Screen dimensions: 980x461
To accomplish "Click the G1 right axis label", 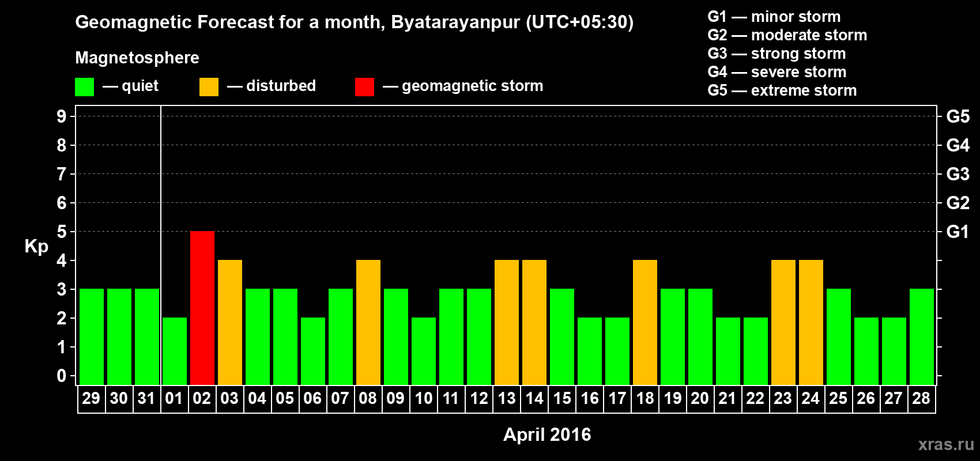I will pyautogui.click(x=958, y=232).
